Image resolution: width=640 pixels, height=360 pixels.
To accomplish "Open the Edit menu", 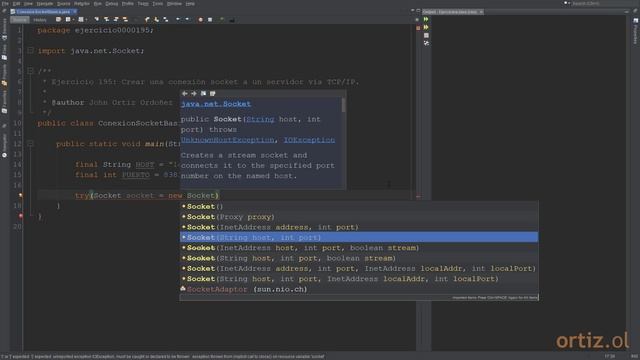I will coord(16,4).
